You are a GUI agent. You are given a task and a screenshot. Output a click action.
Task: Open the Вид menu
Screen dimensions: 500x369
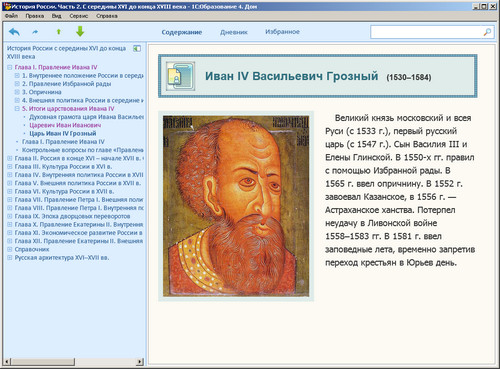(x=56, y=16)
